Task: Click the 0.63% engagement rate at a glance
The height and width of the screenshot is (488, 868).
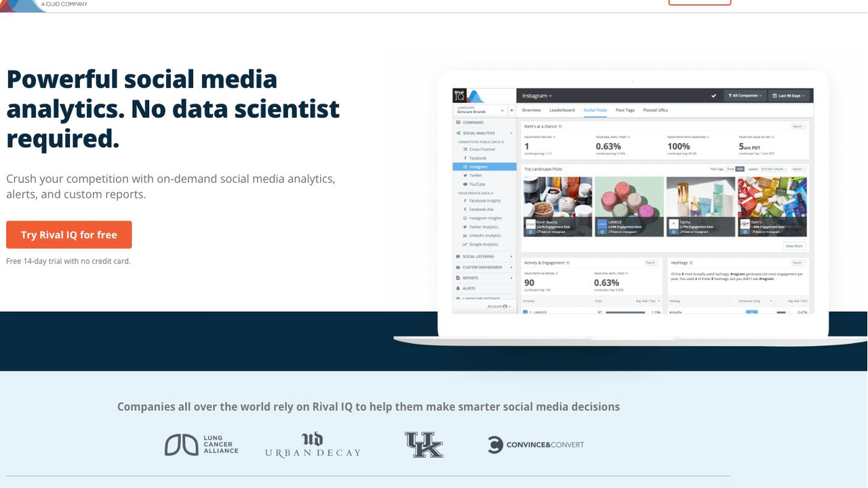Action: (608, 146)
